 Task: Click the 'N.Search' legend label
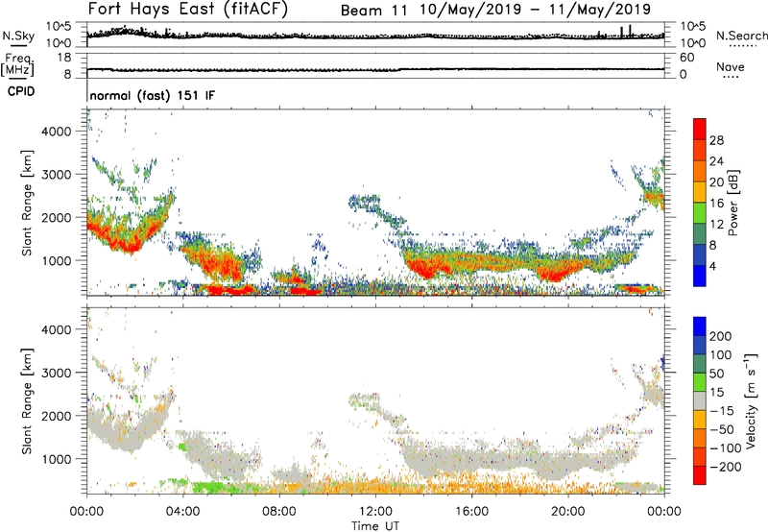[741, 36]
